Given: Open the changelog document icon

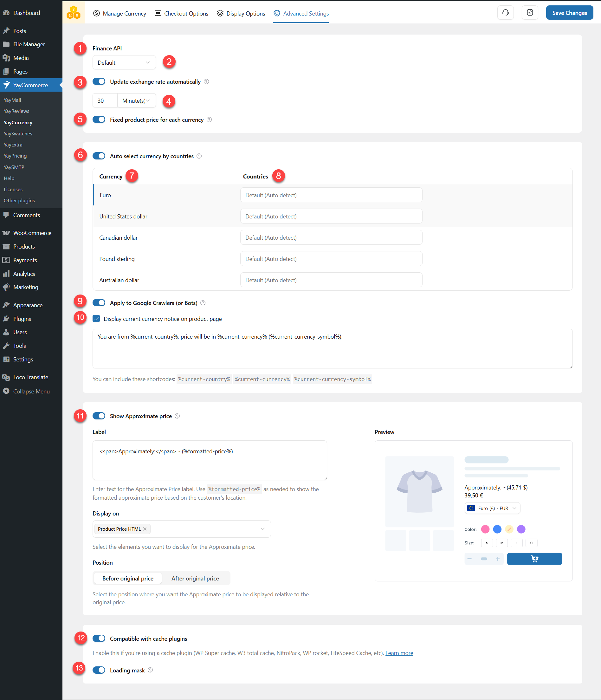Looking at the screenshot, I should 530,13.
